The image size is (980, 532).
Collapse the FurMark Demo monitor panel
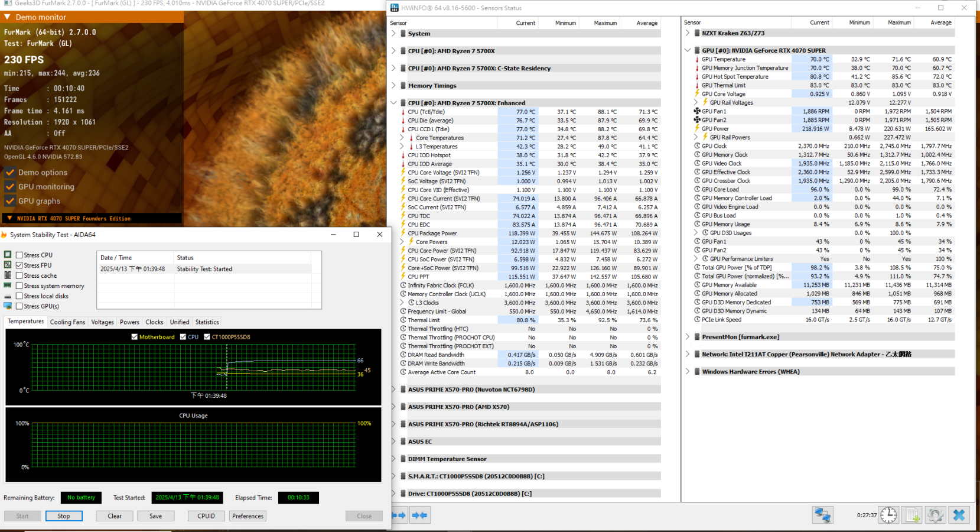pos(7,17)
